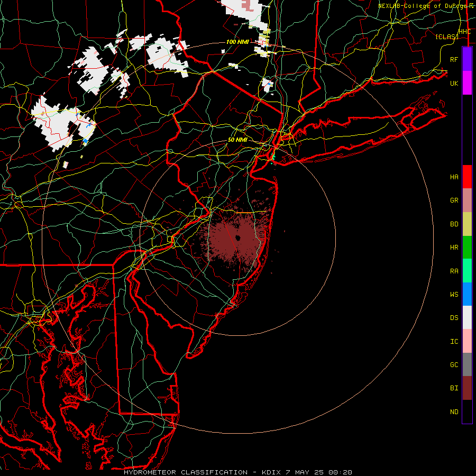Click the "100 NMI" range ring label

[237, 42]
